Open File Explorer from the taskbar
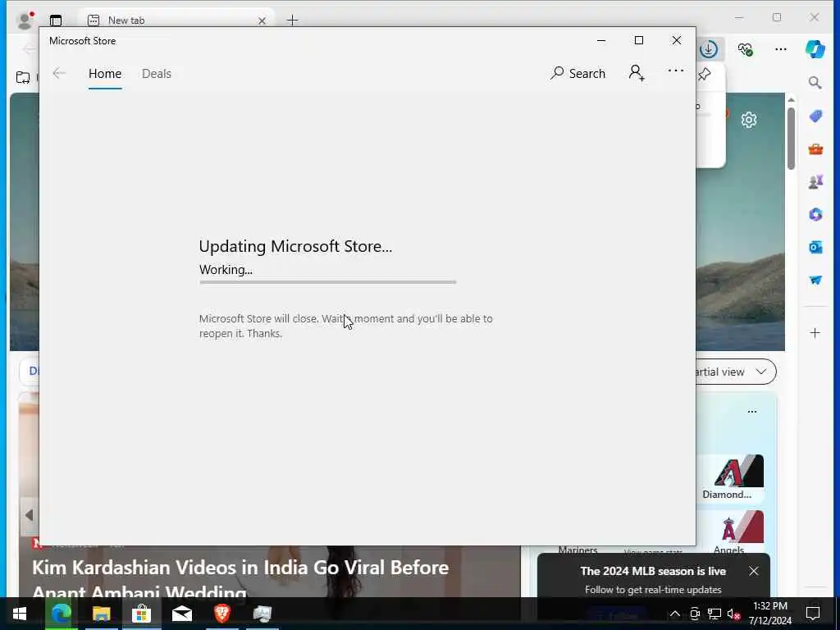This screenshot has height=630, width=840. [101, 614]
